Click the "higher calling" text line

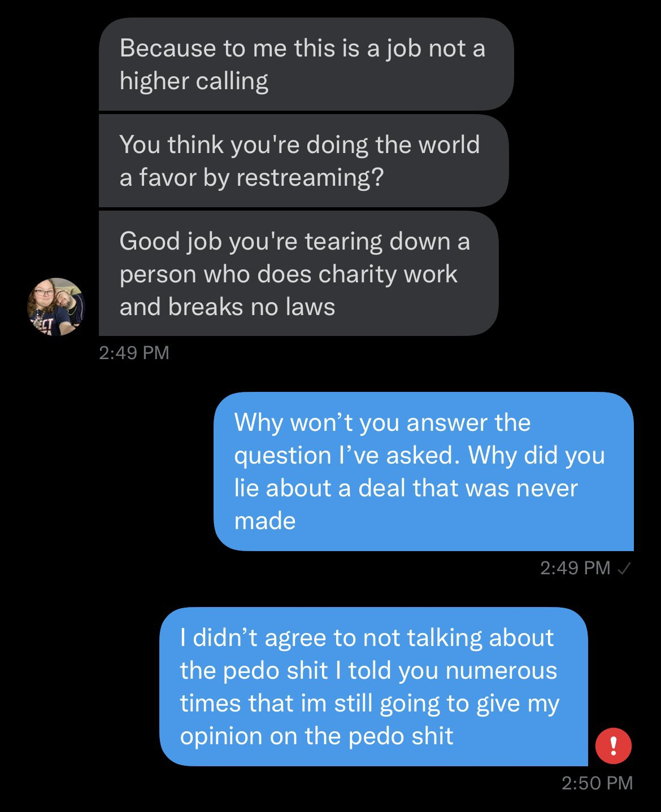pos(194,82)
